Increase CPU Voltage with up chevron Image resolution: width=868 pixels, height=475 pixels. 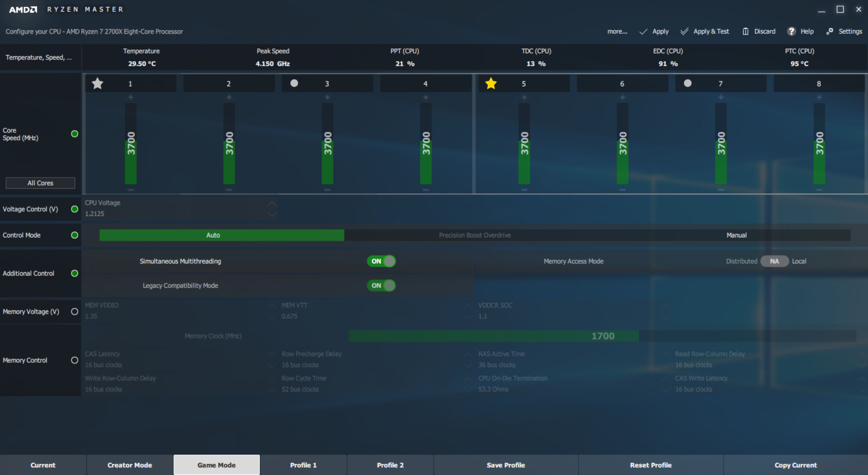[272, 203]
